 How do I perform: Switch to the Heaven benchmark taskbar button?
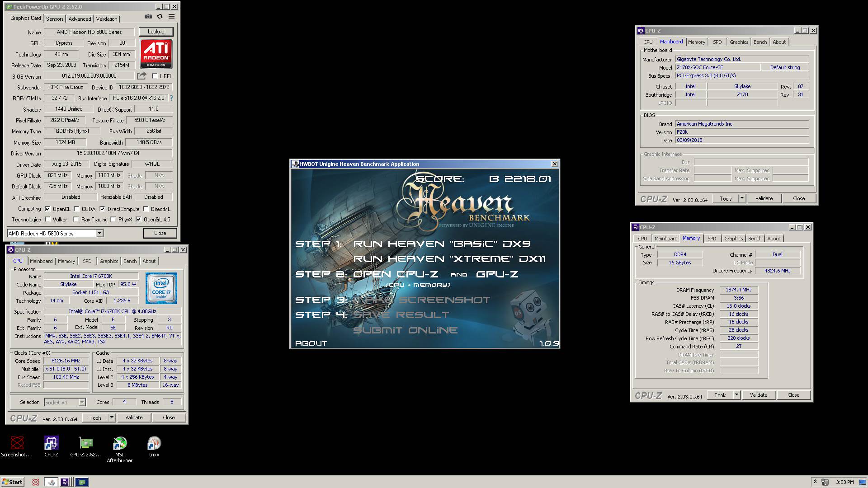[51, 482]
